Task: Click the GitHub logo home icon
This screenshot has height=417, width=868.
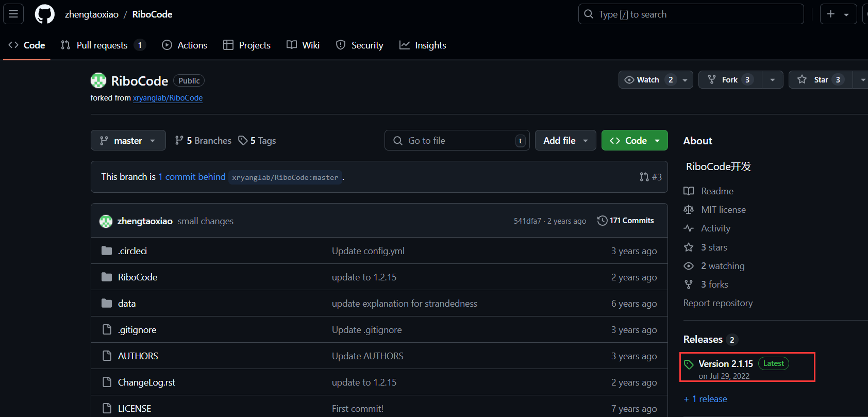Action: click(x=44, y=14)
